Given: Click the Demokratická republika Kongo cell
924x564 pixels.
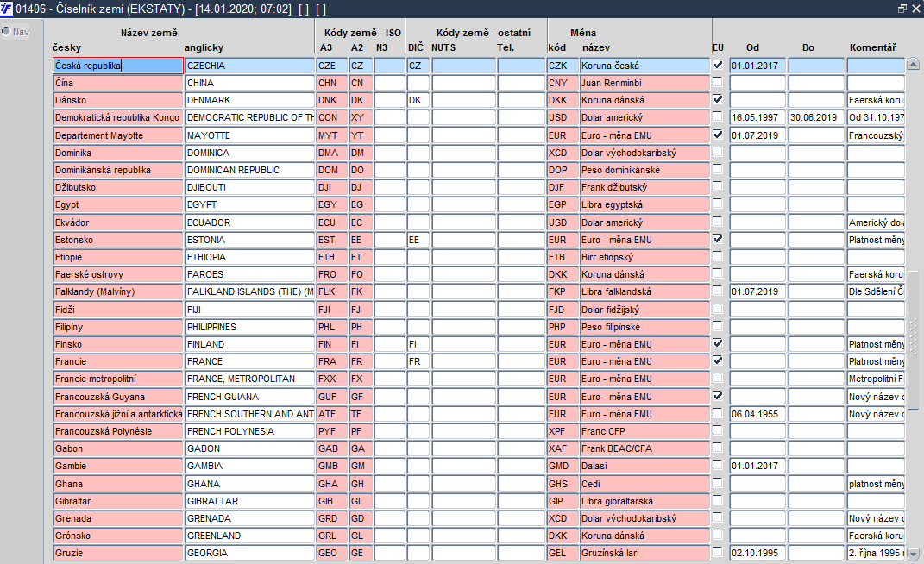Looking at the screenshot, I should pyautogui.click(x=118, y=118).
